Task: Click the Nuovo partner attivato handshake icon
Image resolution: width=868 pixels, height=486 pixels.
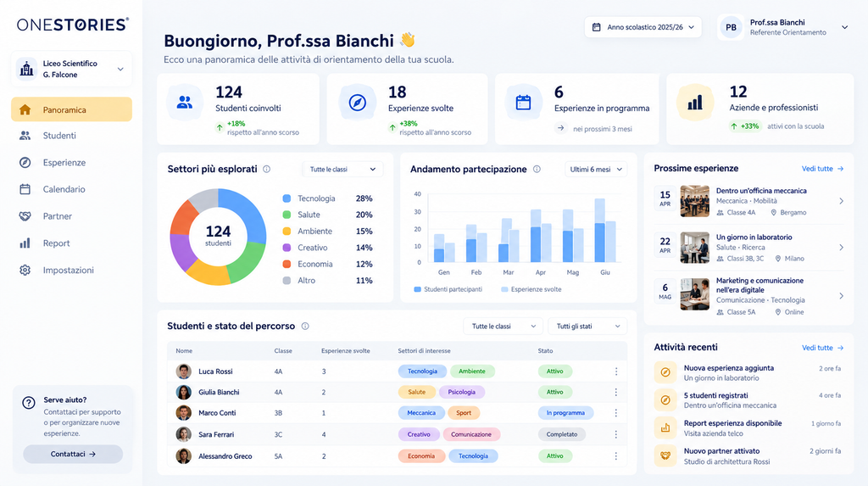Action: click(665, 455)
